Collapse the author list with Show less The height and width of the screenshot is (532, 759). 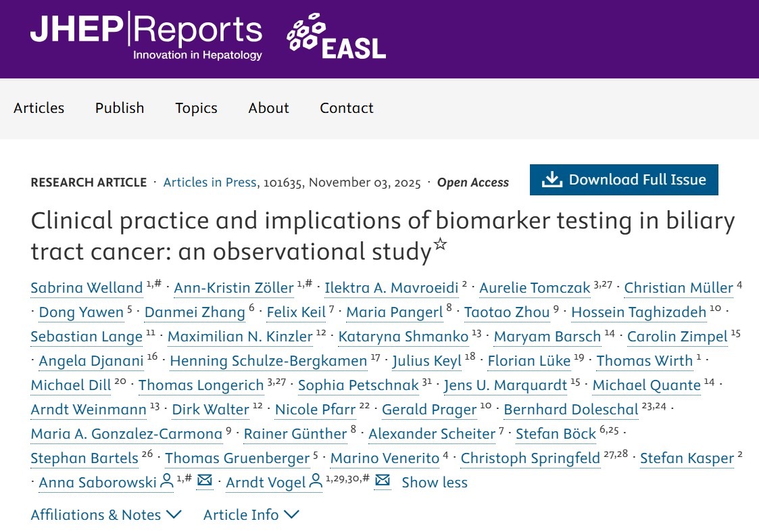(x=434, y=482)
